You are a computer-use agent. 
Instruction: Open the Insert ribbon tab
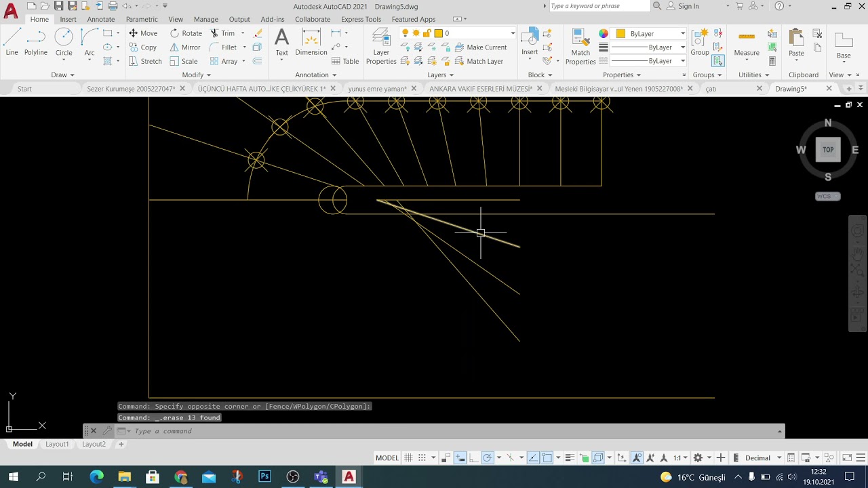68,19
